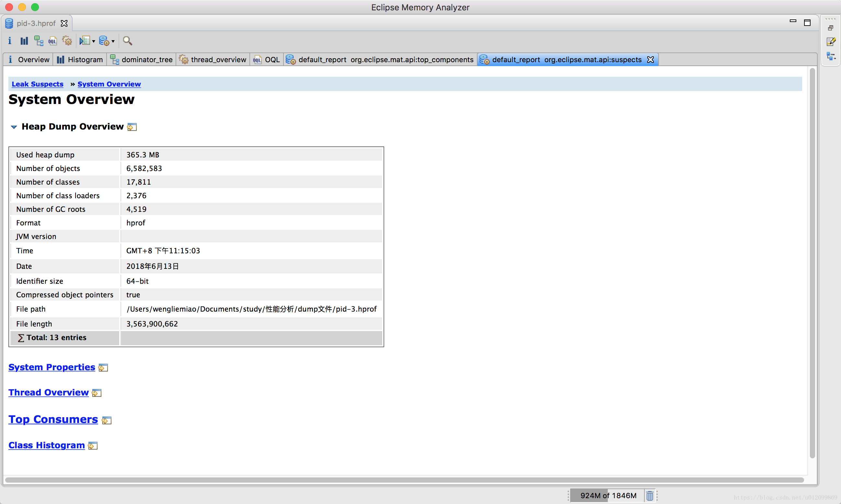The image size is (841, 504).
Task: Select the Time value GMT+8 下午11:15:03
Action: (x=163, y=250)
